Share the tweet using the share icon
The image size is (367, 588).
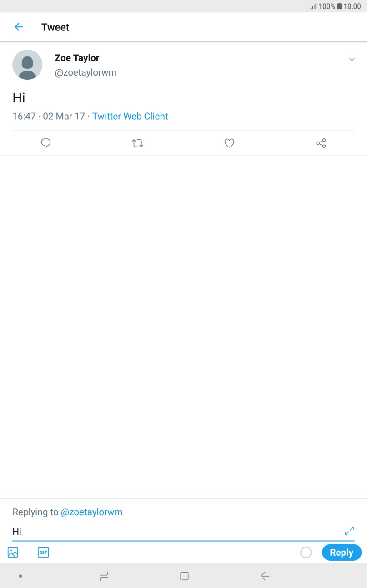click(321, 142)
